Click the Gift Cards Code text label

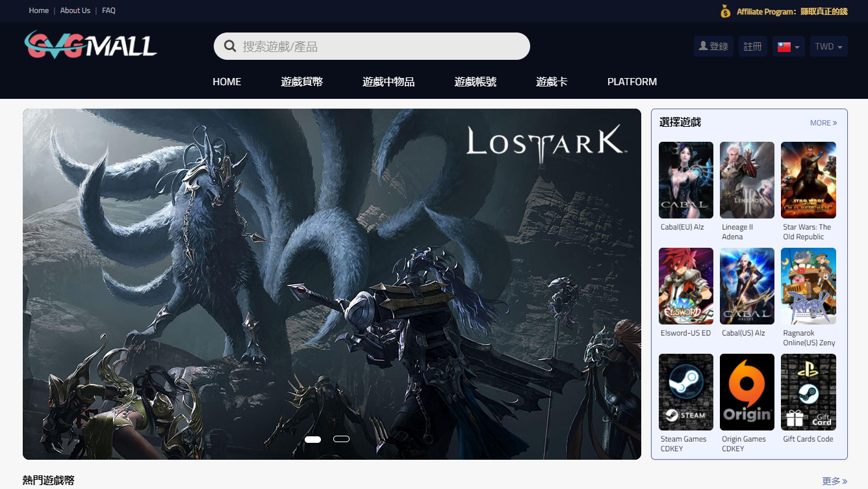[808, 439]
